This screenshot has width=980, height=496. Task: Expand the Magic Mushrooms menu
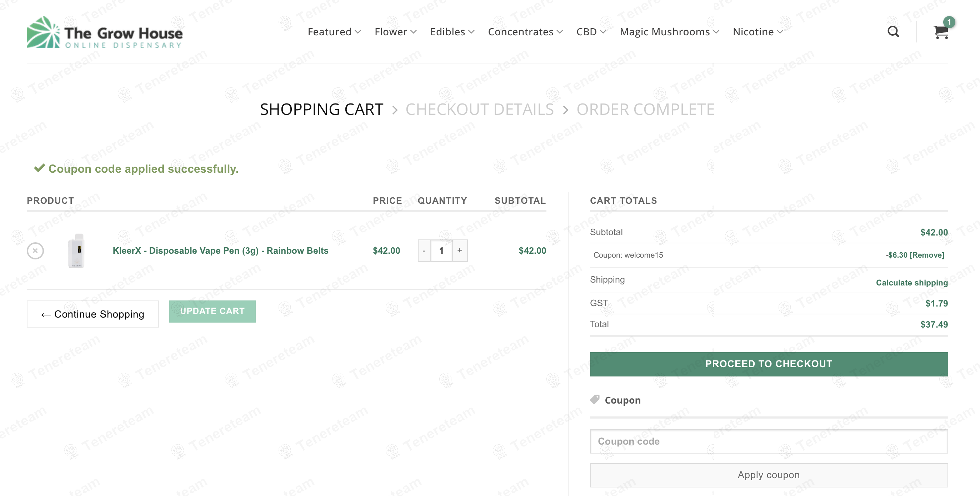[x=669, y=31]
